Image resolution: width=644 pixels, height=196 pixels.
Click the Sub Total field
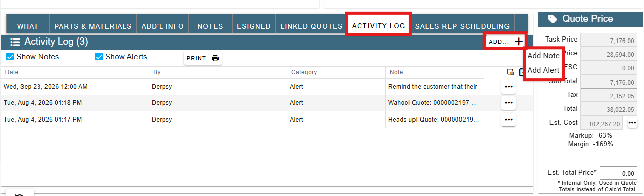(x=609, y=82)
